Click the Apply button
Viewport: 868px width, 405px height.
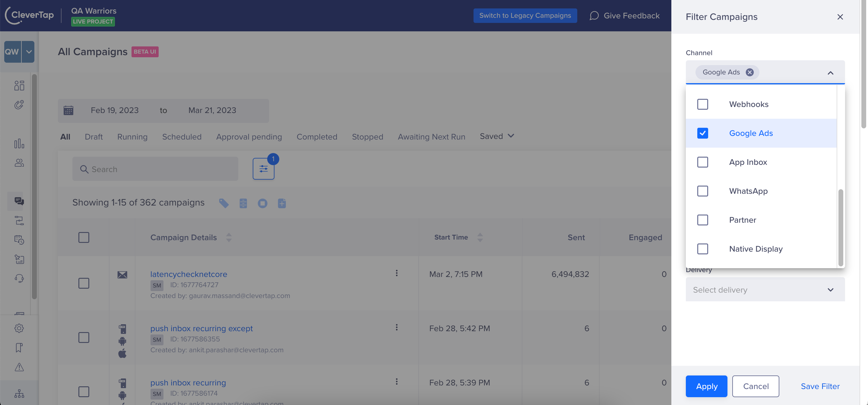click(706, 386)
